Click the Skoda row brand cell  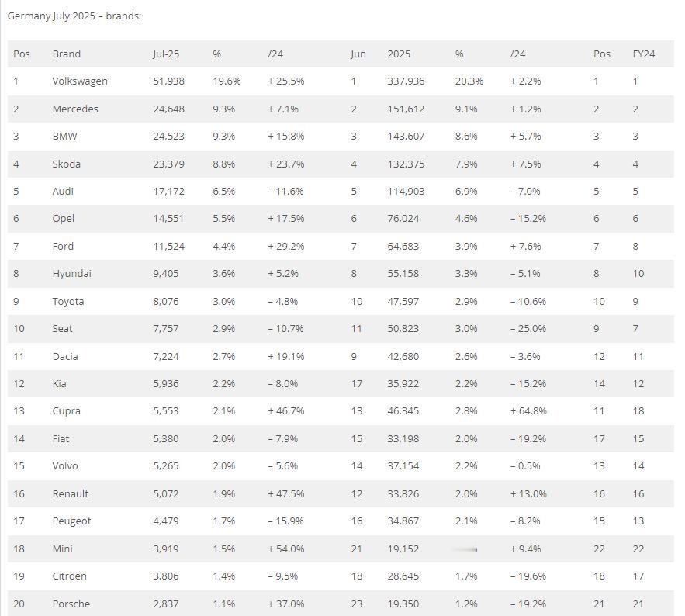coord(67,164)
